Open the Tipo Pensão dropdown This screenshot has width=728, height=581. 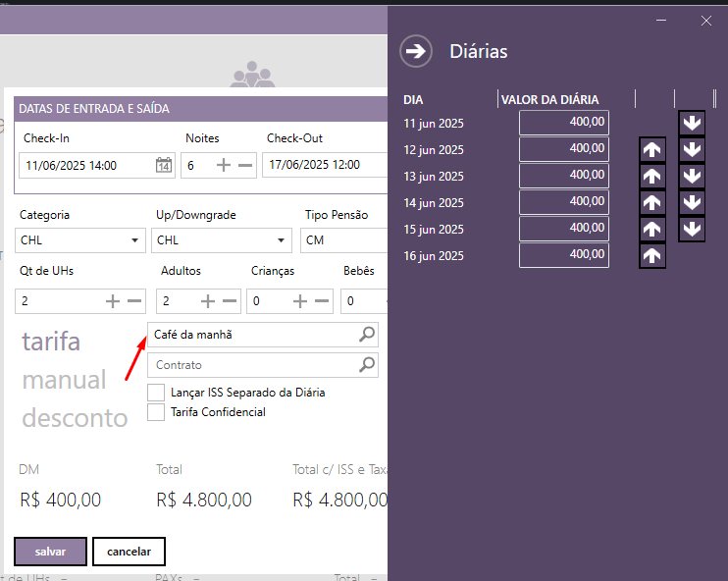[343, 240]
